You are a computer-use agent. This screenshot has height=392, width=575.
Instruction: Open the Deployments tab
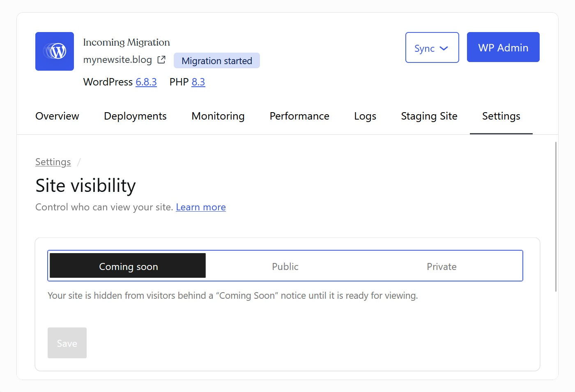point(135,116)
